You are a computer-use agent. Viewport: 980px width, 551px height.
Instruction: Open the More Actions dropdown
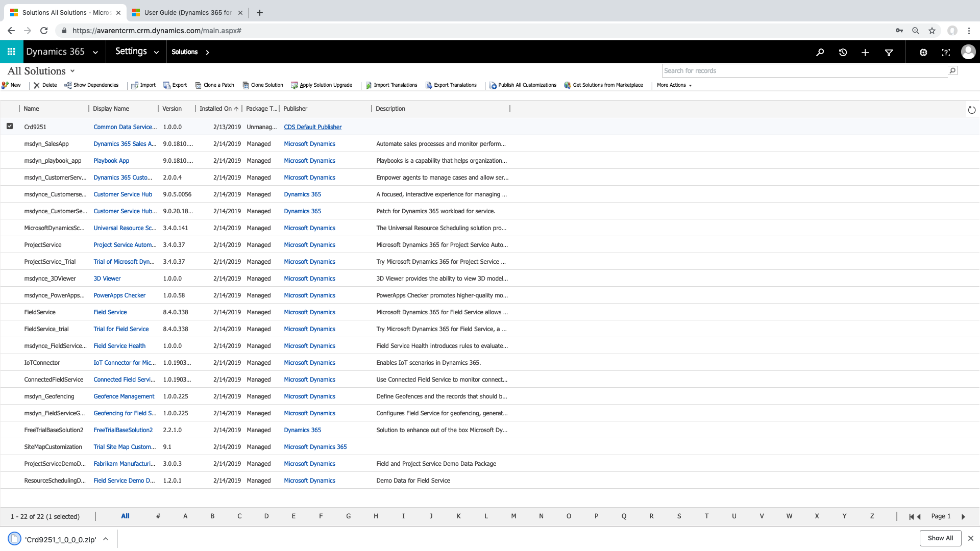coord(674,85)
